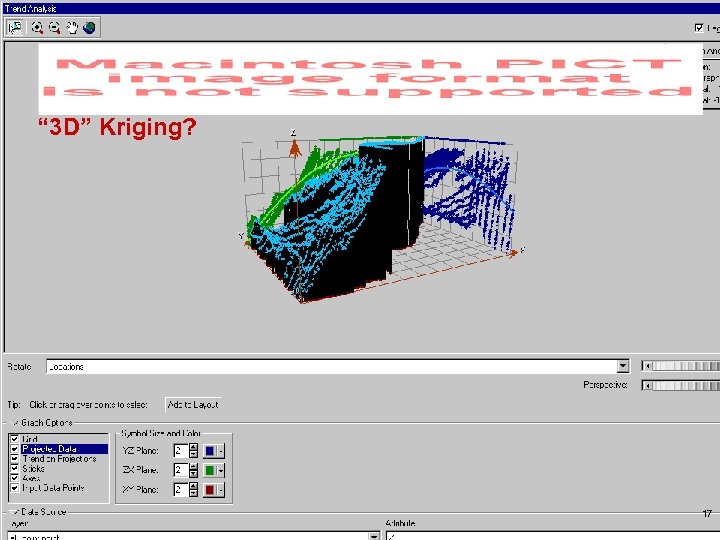Uncheck the Projected Data checkbox

click(14, 449)
